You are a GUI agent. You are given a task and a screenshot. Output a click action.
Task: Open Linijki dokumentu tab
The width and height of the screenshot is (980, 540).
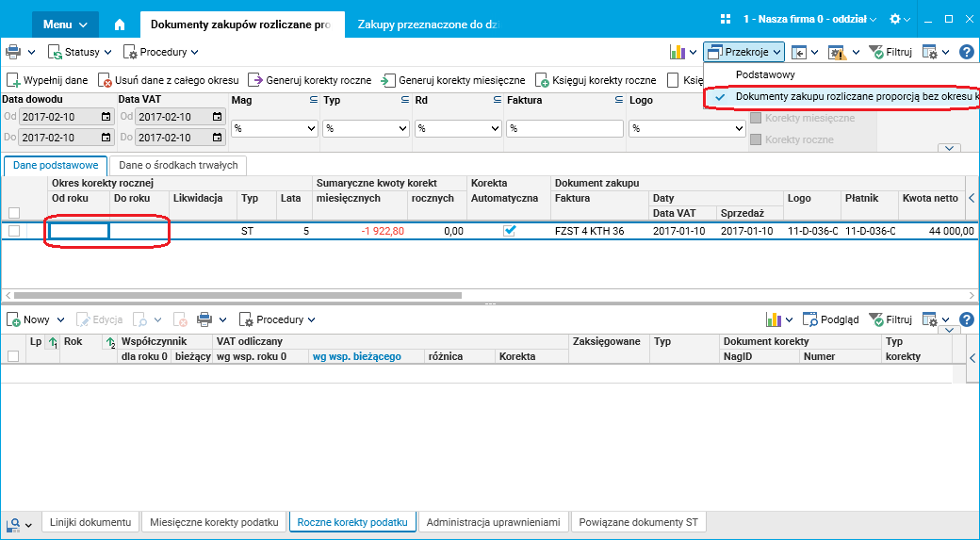(90, 522)
